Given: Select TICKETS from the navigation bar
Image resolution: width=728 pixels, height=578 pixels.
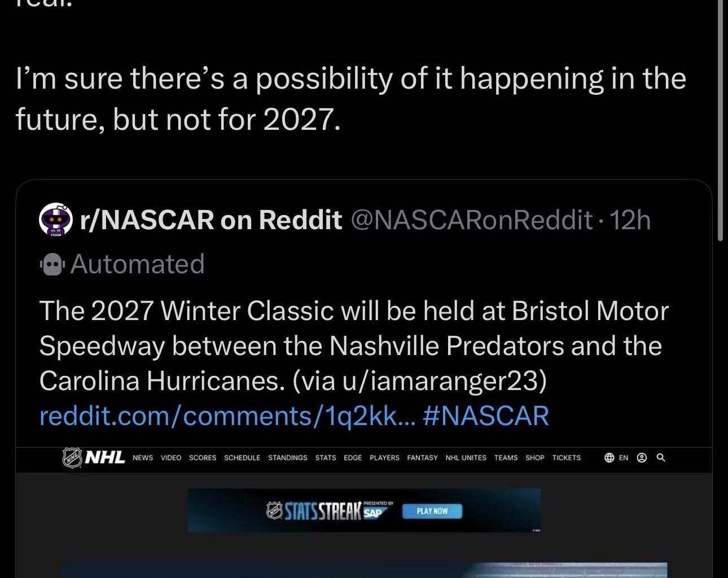Looking at the screenshot, I should [x=566, y=458].
